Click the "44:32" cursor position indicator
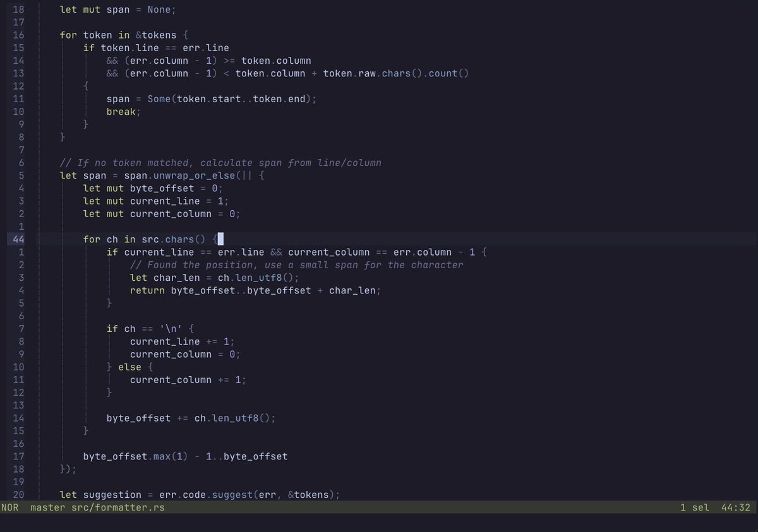Screen dimensions: 758x532 736,507
